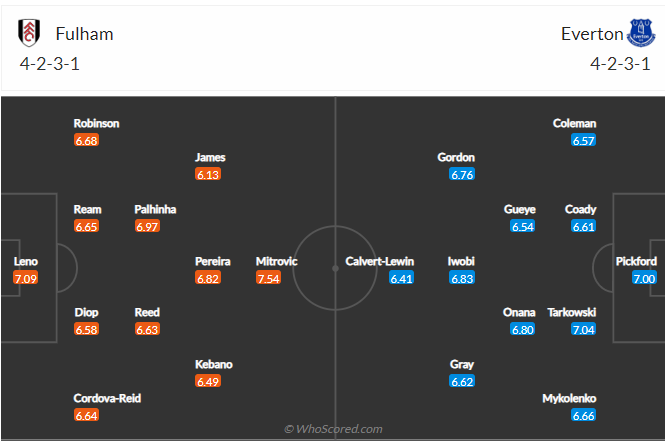The image size is (665, 441).
Task: Click player name Palhinha
Action: tap(155, 209)
